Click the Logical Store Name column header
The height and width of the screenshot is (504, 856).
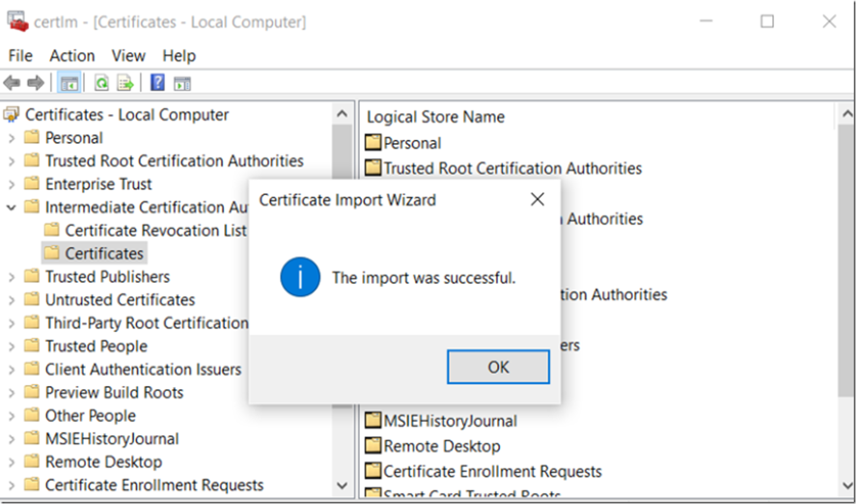point(435,116)
